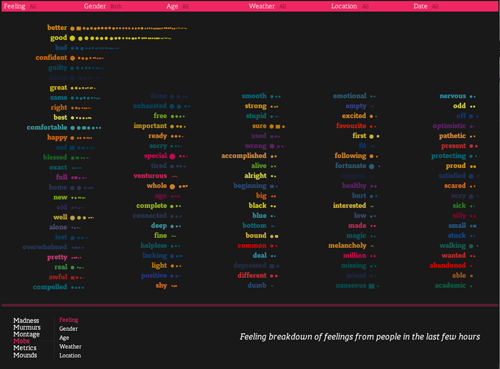Open the Location filter dropdown
This screenshot has height=369, width=500.
pos(350,6)
